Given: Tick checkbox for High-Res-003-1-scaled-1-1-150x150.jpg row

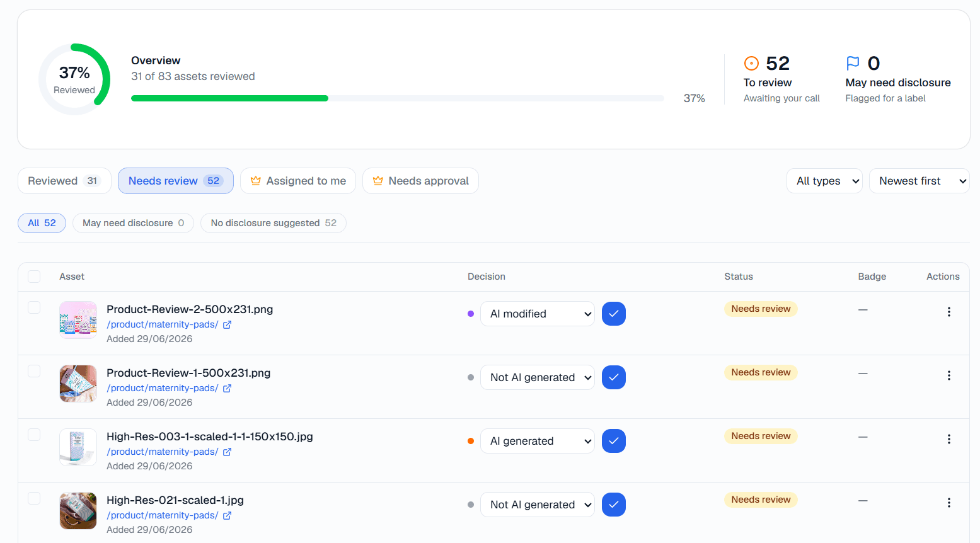Looking at the screenshot, I should pos(34,435).
